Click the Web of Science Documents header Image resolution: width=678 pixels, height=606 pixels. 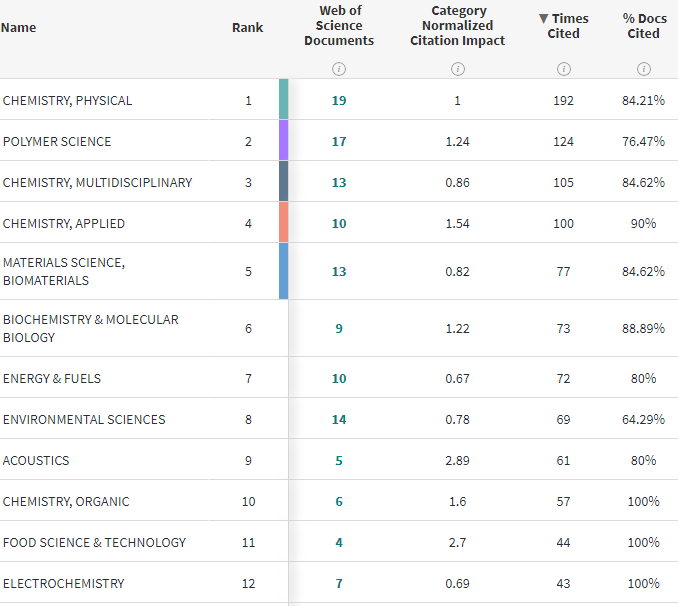tap(339, 26)
